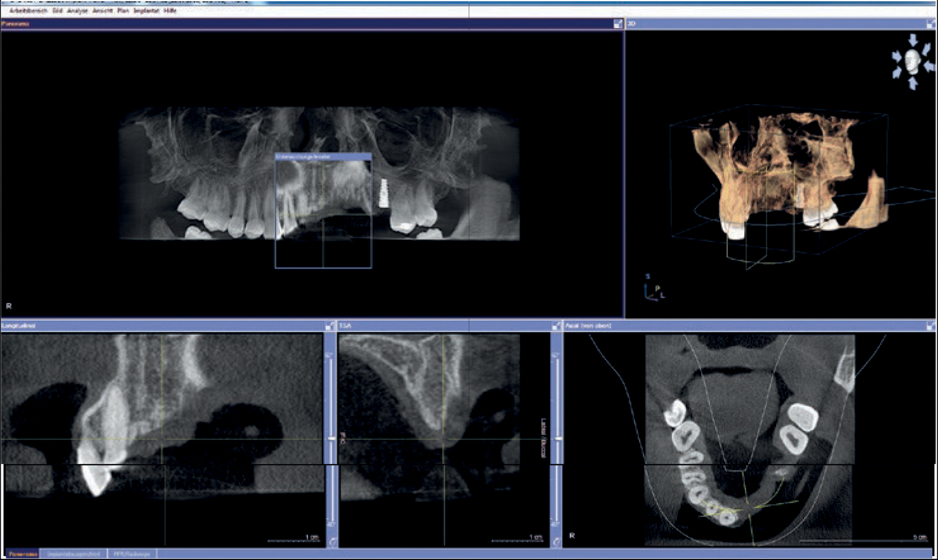Maximize the Longitudinal view pane
This screenshot has height=560, width=938.
pyautogui.click(x=330, y=326)
